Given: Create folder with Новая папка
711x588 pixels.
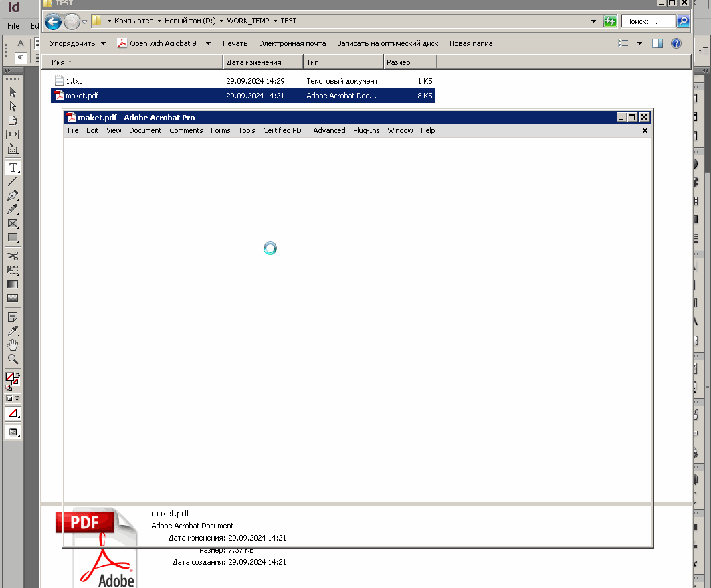Looking at the screenshot, I should (471, 43).
